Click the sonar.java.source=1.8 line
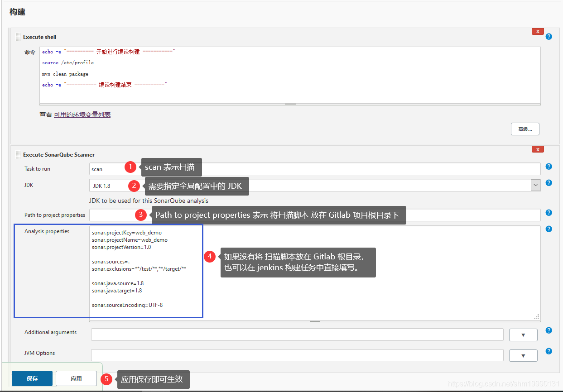The image size is (563, 392). tap(118, 283)
